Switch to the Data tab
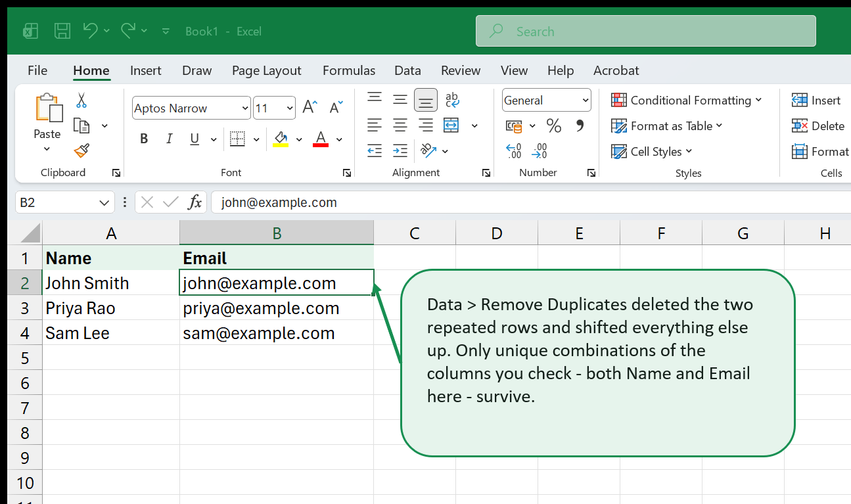851x504 pixels. [407, 70]
